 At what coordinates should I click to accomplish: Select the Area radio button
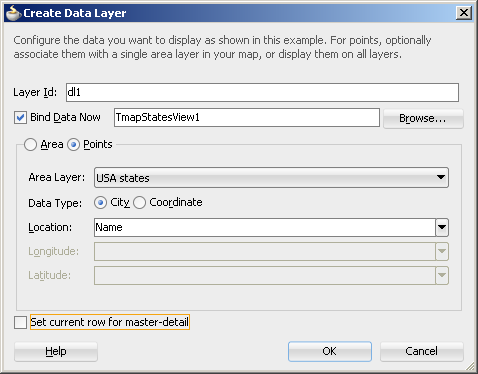[30, 145]
